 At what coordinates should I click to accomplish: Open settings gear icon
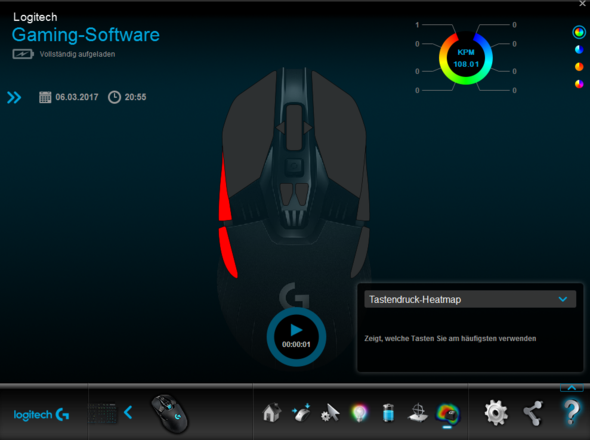click(x=496, y=413)
